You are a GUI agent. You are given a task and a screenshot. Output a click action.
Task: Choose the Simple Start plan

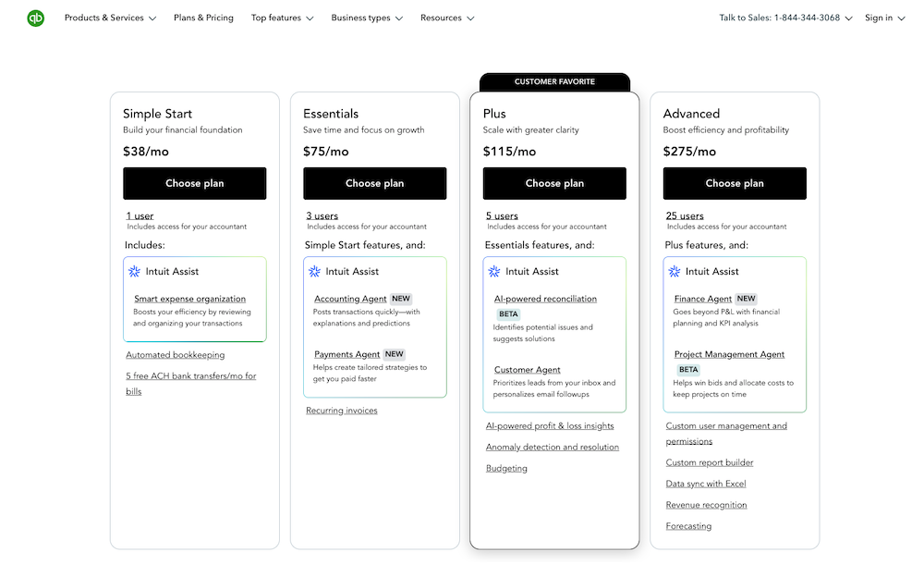point(194,183)
